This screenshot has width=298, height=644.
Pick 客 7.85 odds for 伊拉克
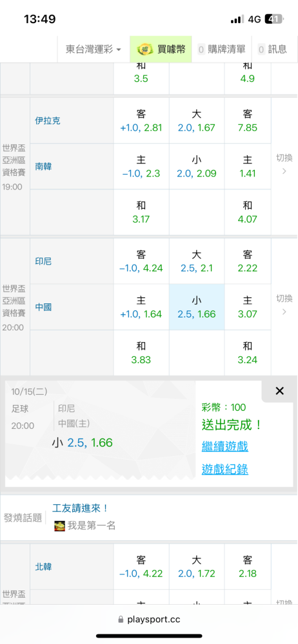[x=248, y=121]
